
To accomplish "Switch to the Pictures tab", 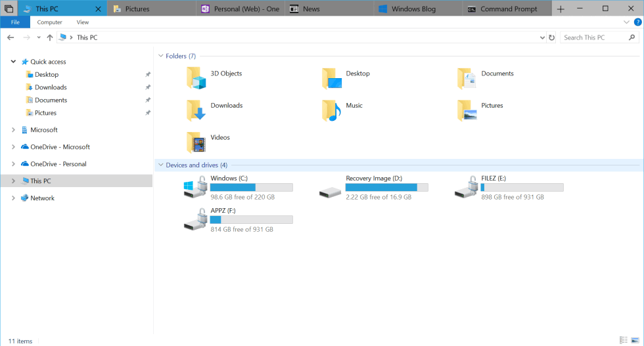I will click(x=152, y=9).
